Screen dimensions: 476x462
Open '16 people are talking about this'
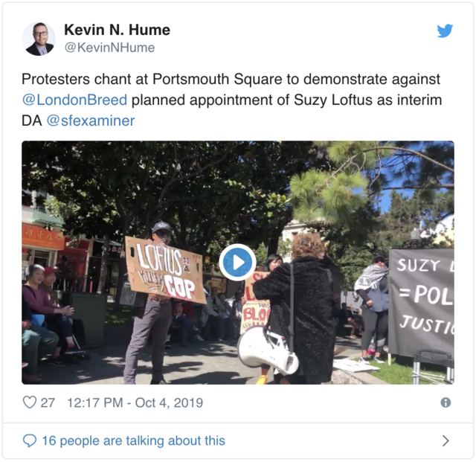134,440
